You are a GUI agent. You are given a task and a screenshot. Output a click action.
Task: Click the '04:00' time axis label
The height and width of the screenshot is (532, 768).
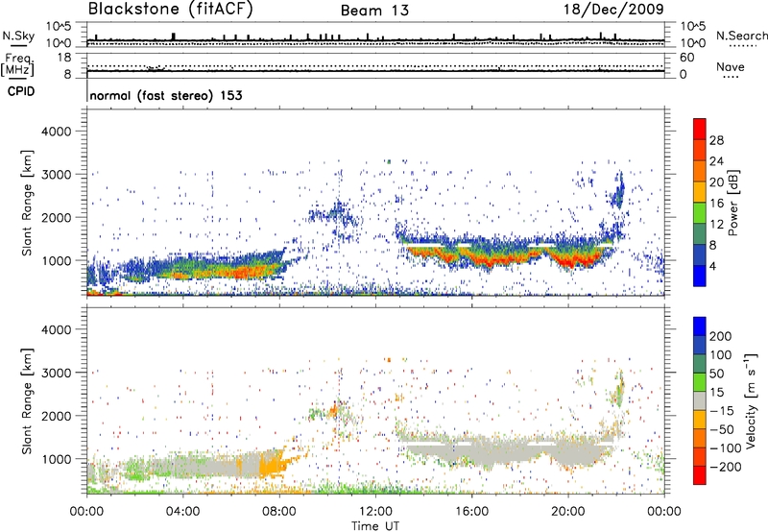(182, 512)
